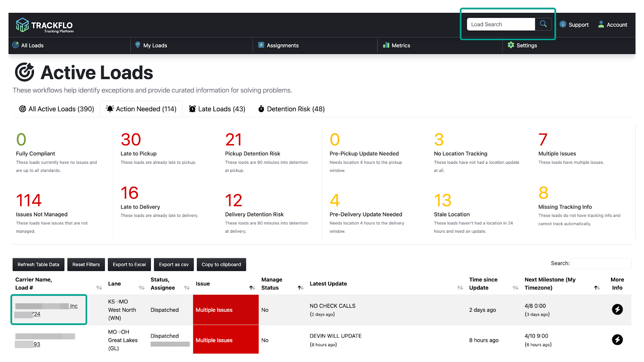This screenshot has height=362, width=644.
Task: Click the table Search input box
Action: pos(601,263)
